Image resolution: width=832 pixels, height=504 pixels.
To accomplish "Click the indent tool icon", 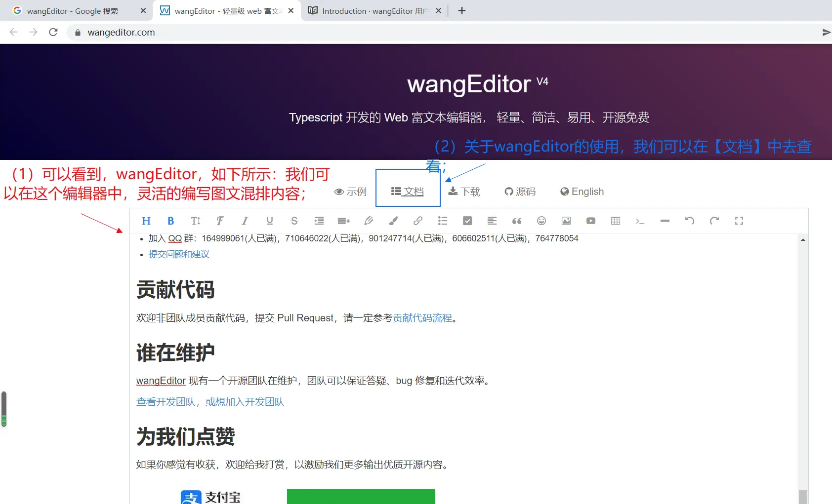I will pyautogui.click(x=319, y=221).
